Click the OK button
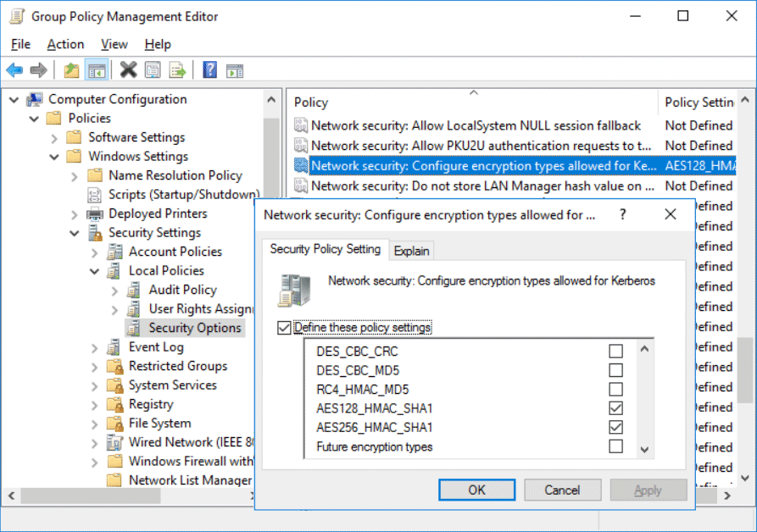This screenshot has width=757, height=532. tap(476, 490)
